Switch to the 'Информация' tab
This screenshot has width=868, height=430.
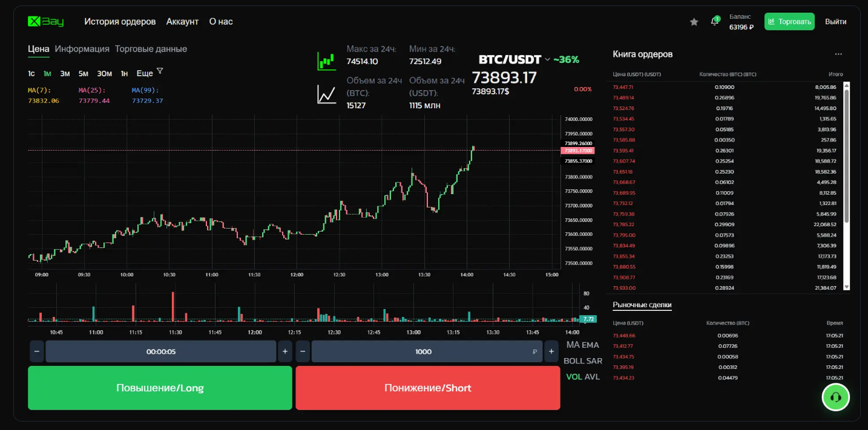click(82, 49)
